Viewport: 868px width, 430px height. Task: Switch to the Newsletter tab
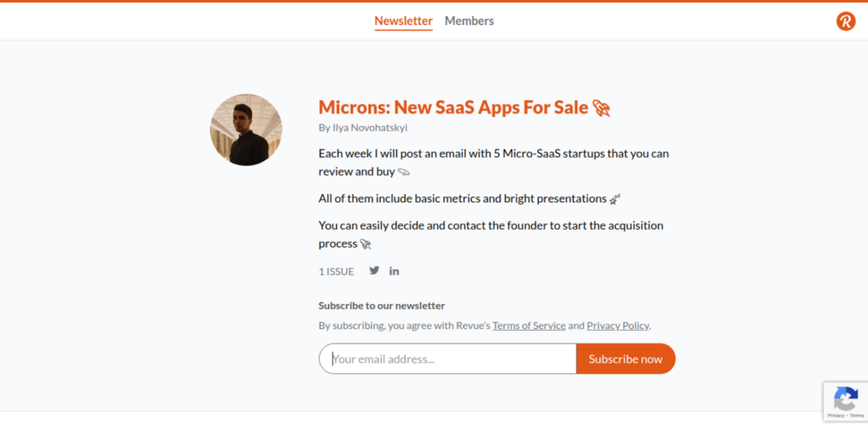point(403,21)
